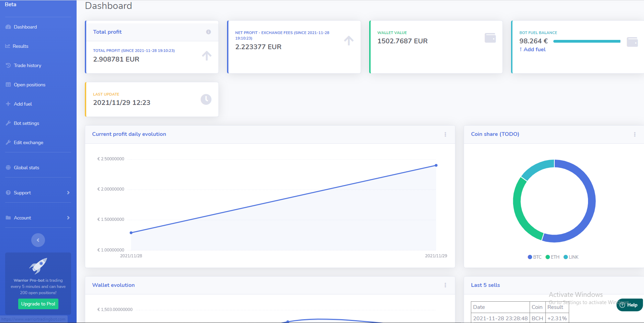Click the wallet icon in Bot Fuel Balance card
The height and width of the screenshot is (323, 644).
pyautogui.click(x=632, y=42)
